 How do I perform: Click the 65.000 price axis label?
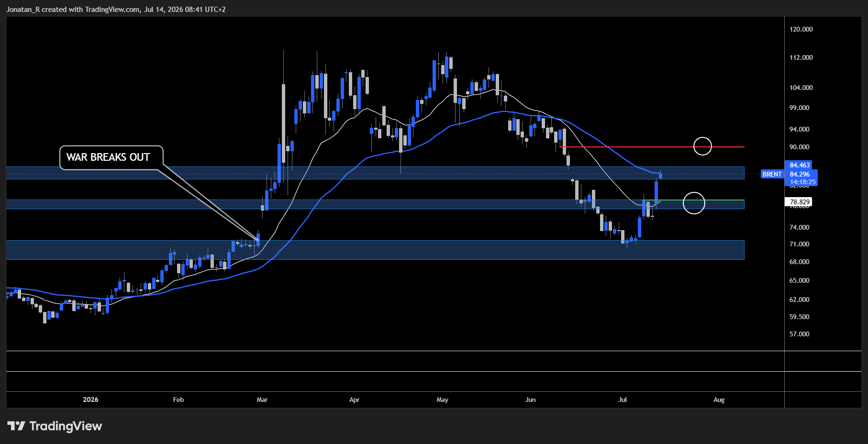799,280
